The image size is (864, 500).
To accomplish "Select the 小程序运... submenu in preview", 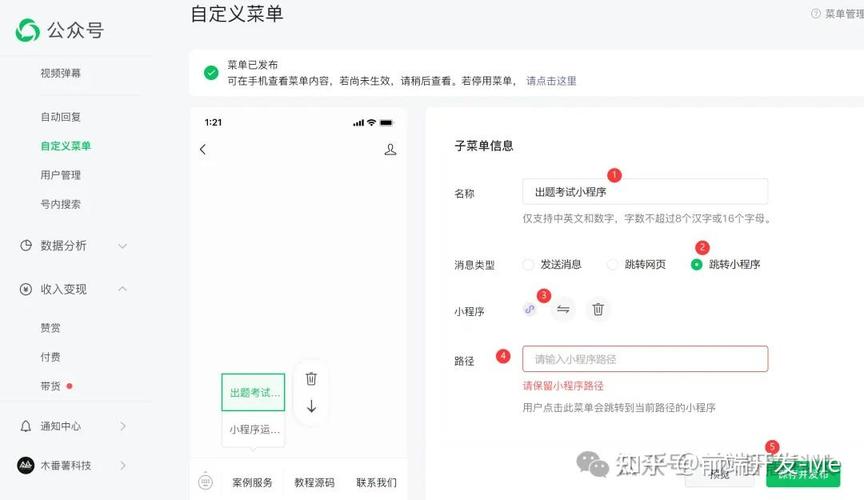I will click(253, 429).
